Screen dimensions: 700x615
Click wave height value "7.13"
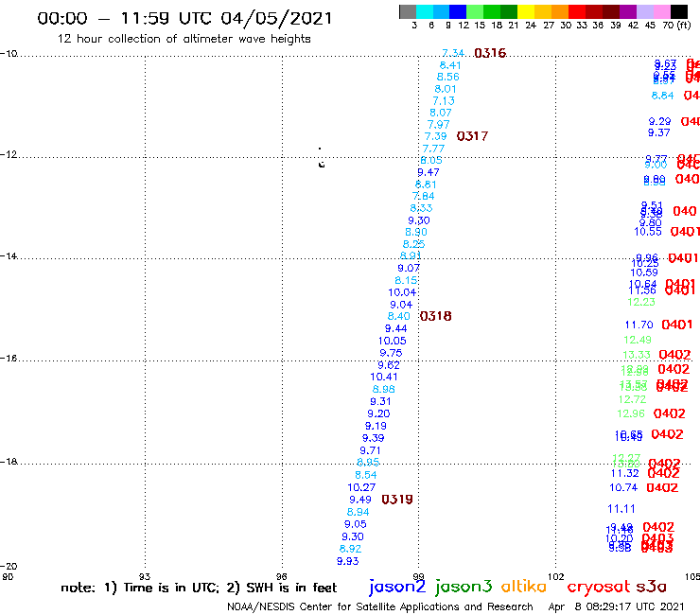pos(444,101)
